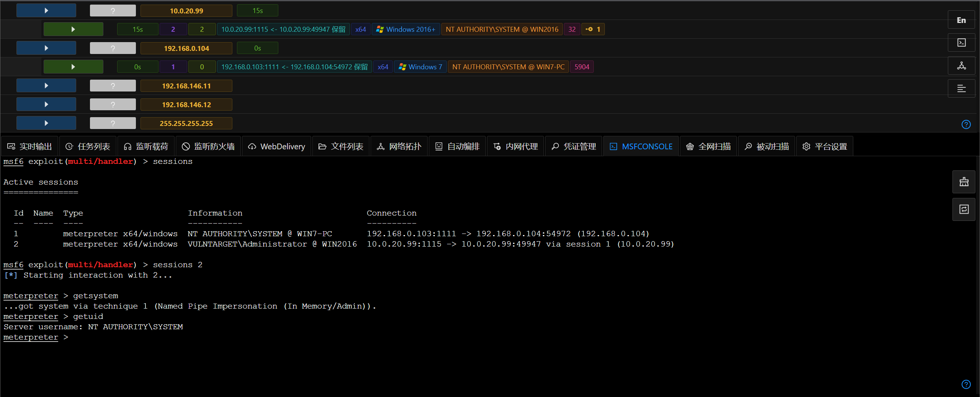Switch to the 自动编排 tab
The width and height of the screenshot is (980, 397).
coord(457,146)
